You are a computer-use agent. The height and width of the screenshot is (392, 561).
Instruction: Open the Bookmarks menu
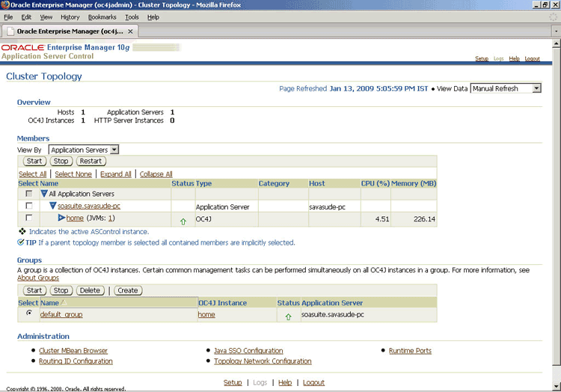(x=102, y=16)
